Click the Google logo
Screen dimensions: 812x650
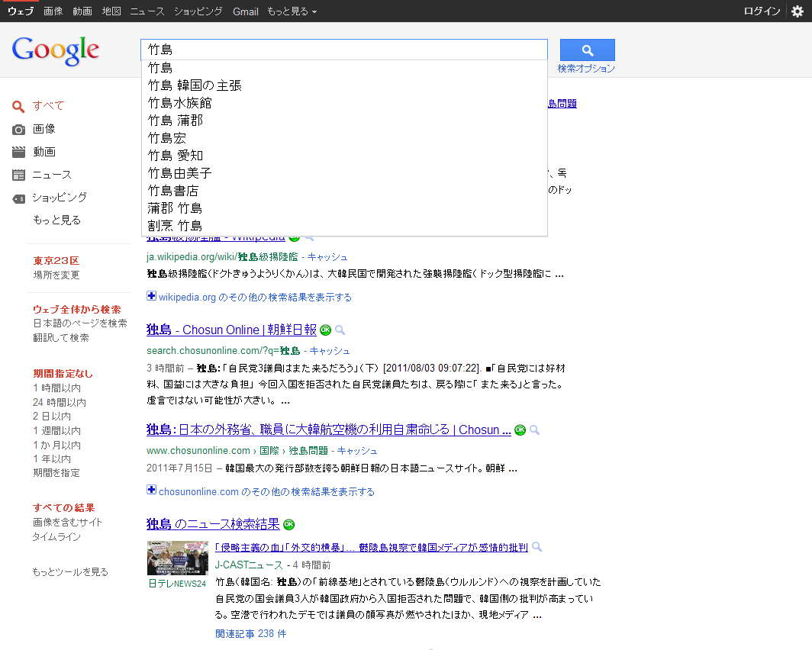pos(56,50)
